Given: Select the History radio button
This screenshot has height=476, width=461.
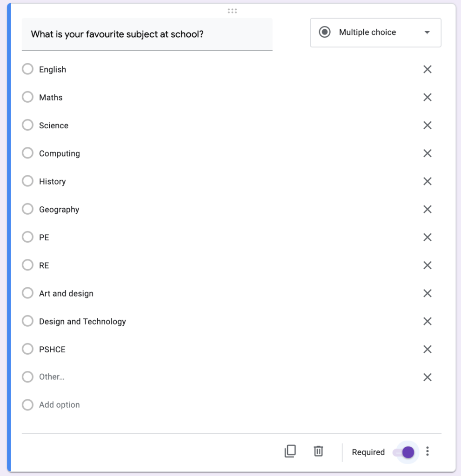Looking at the screenshot, I should point(27,181).
